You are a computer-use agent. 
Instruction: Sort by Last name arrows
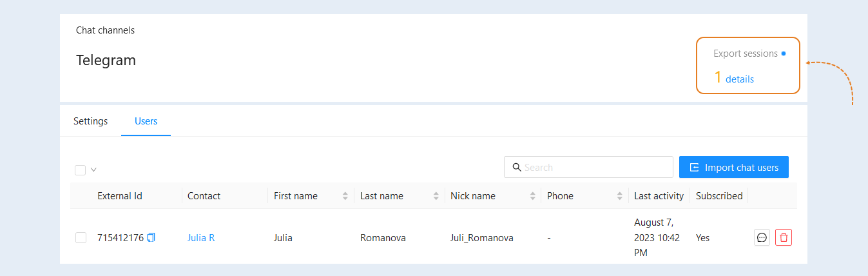tap(436, 196)
